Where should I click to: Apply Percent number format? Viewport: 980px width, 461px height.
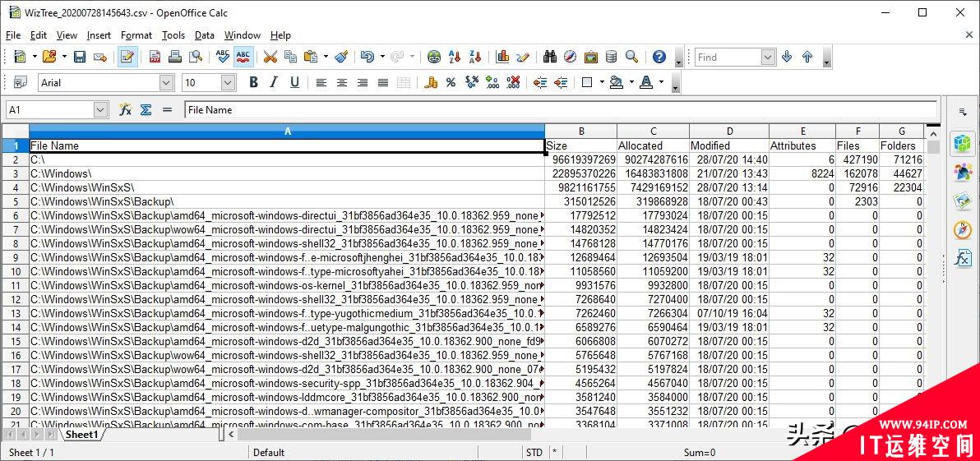[x=451, y=82]
